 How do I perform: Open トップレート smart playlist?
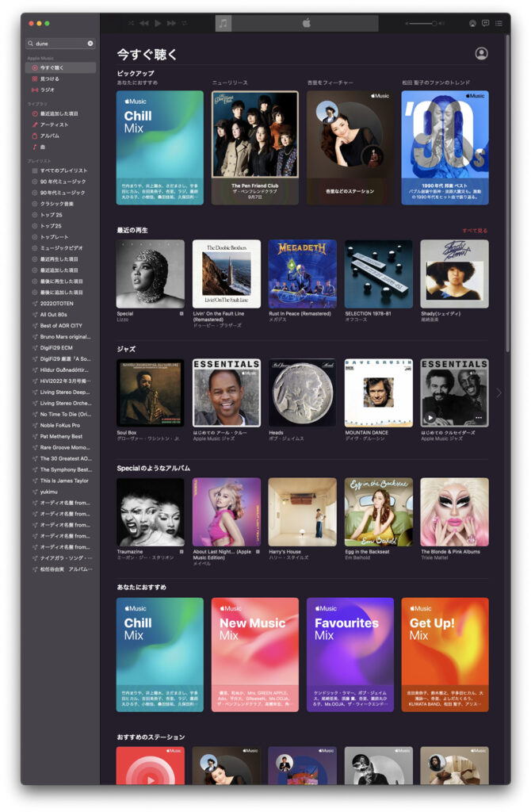click(60, 237)
